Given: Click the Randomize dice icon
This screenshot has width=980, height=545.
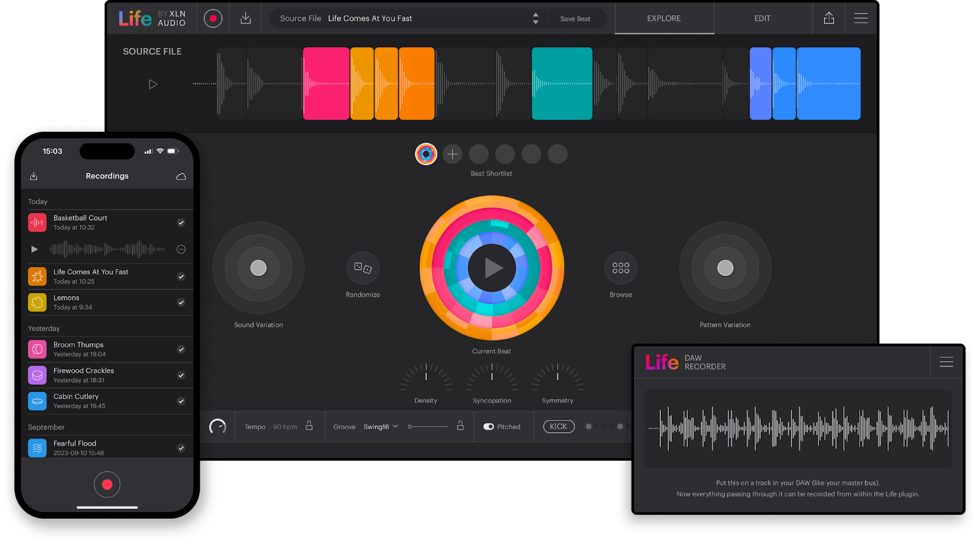Looking at the screenshot, I should pyautogui.click(x=363, y=268).
